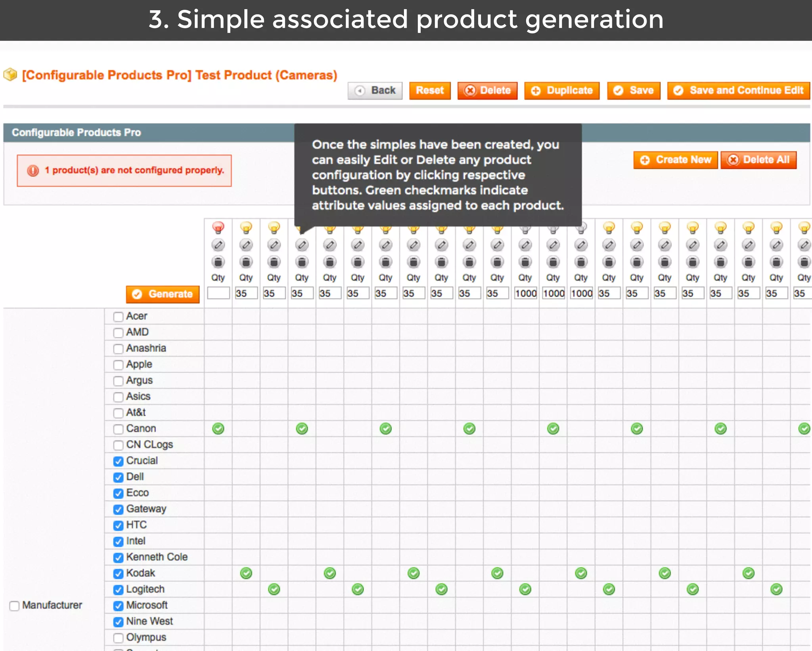
Task: Click the empty Qty field in the first column
Action: pos(218,293)
